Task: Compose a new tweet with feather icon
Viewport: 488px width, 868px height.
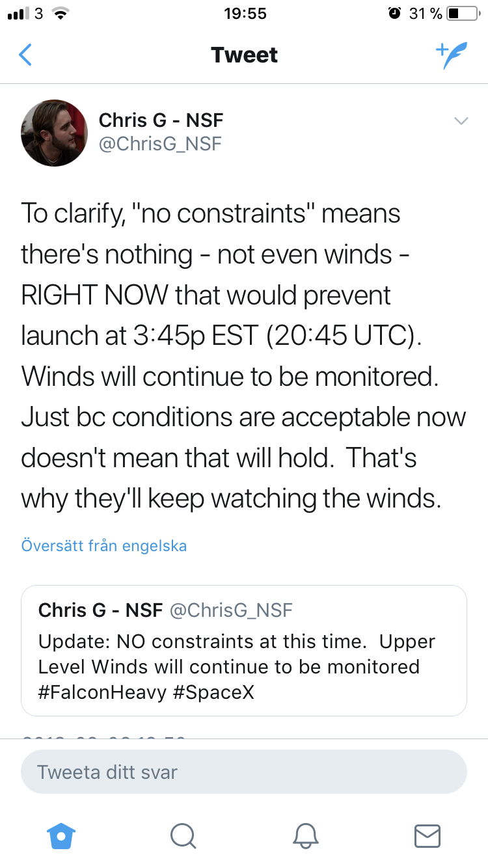Action: click(x=451, y=55)
